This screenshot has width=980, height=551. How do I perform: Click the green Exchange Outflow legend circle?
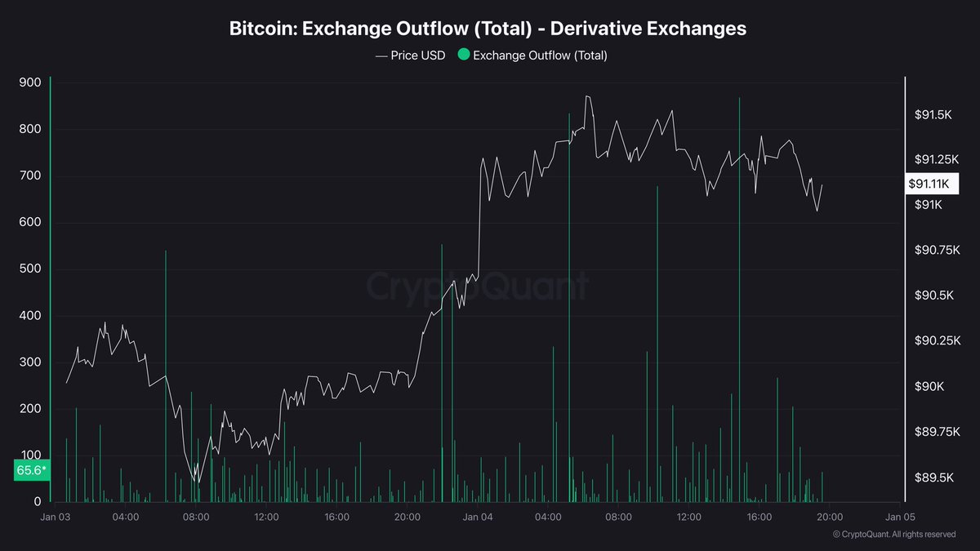pos(464,56)
